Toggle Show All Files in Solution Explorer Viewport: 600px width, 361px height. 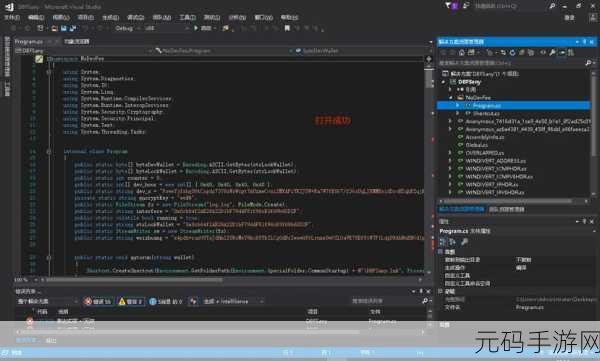tap(531, 52)
